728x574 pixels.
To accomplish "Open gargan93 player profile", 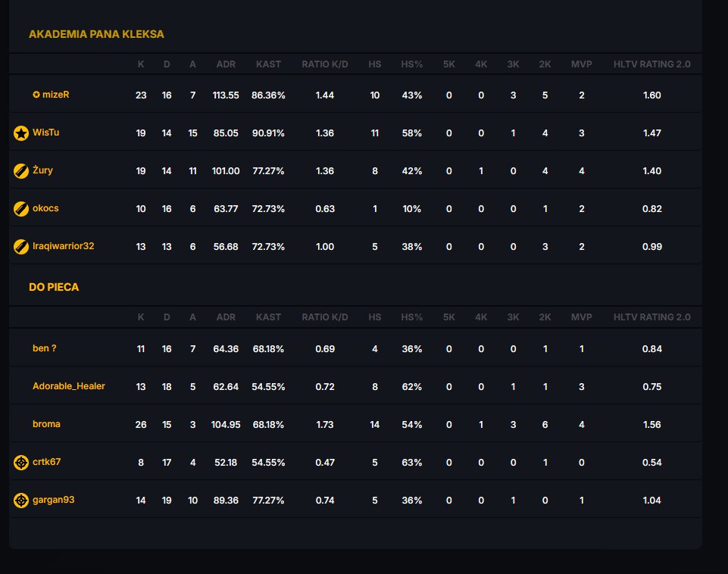I will tap(53, 501).
